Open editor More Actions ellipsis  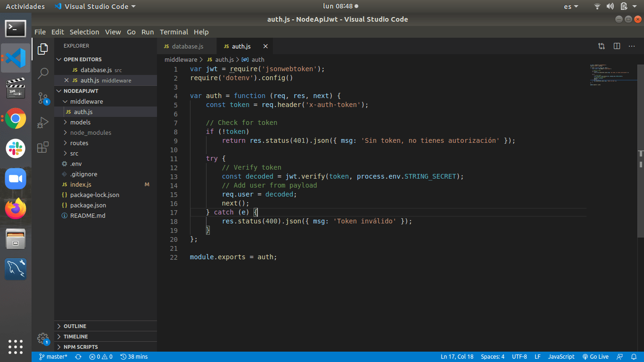(632, 46)
